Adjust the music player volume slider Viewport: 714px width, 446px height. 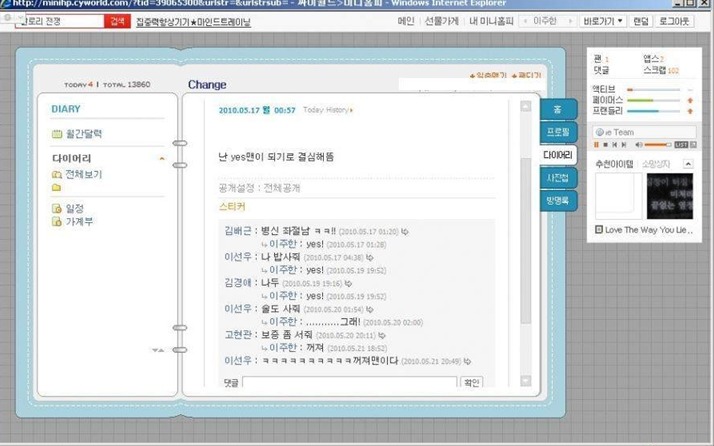click(658, 145)
